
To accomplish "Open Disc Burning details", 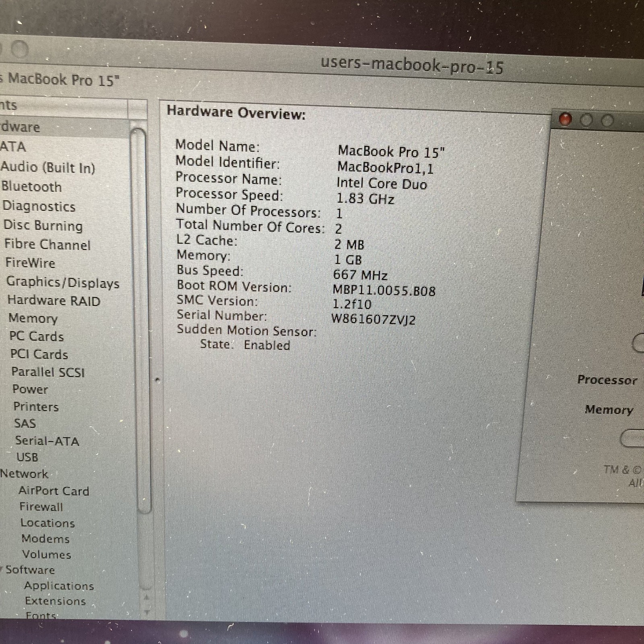I will pyautogui.click(x=43, y=225).
